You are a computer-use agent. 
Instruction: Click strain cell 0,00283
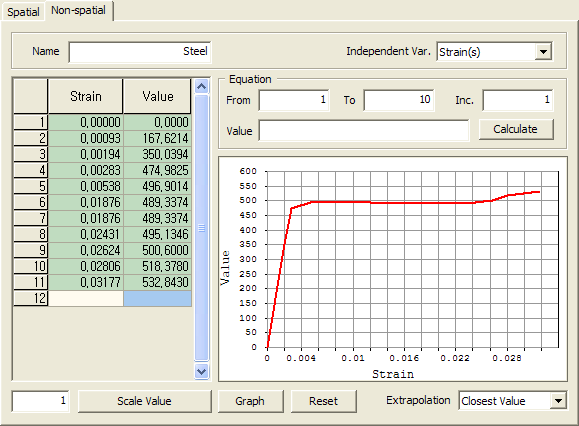[86, 170]
